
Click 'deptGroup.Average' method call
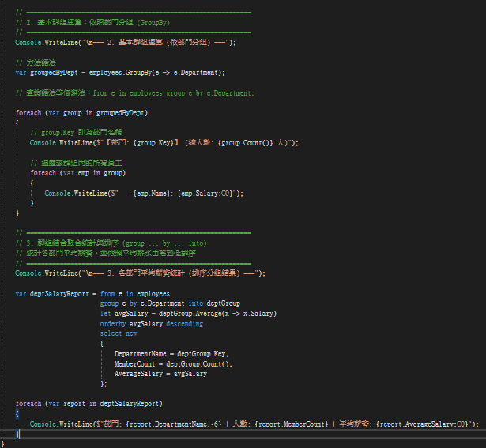tap(190, 314)
